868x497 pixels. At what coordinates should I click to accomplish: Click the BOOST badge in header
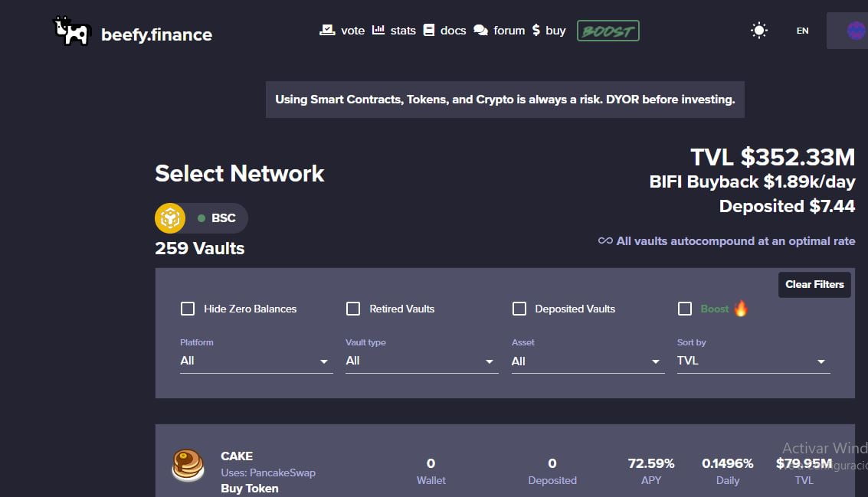point(608,31)
